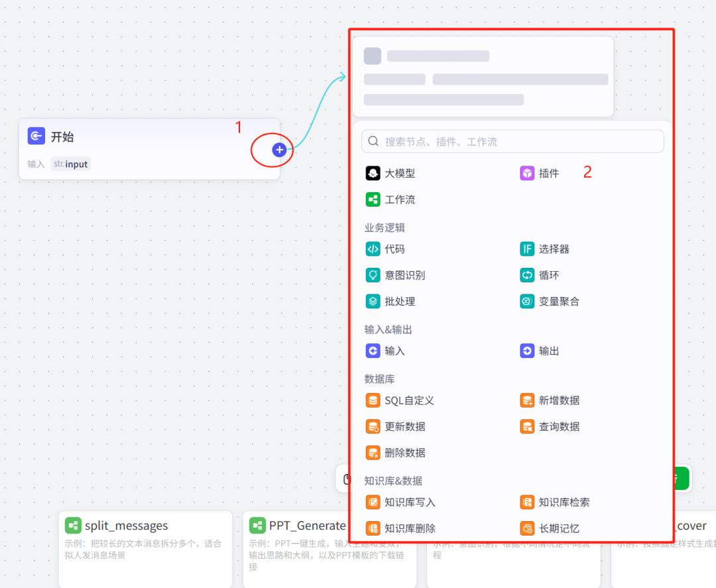Add a 选择器 IF node icon
The image size is (716, 588).
pos(527,249)
